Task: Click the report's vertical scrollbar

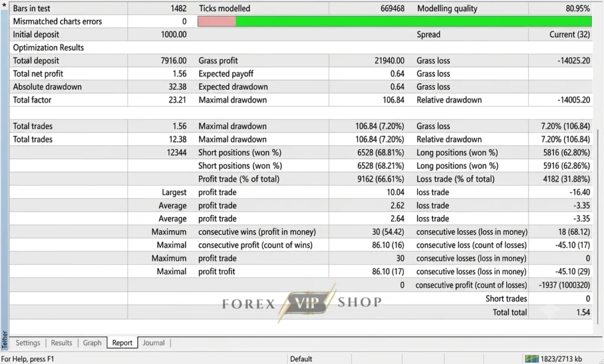Action: [598, 227]
